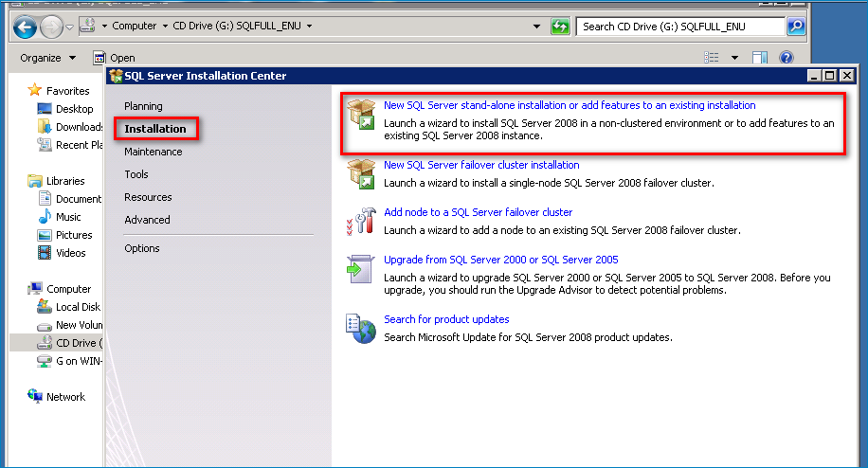The image size is (868, 468).
Task: Click the stand-alone installation box icon
Action: (x=361, y=114)
